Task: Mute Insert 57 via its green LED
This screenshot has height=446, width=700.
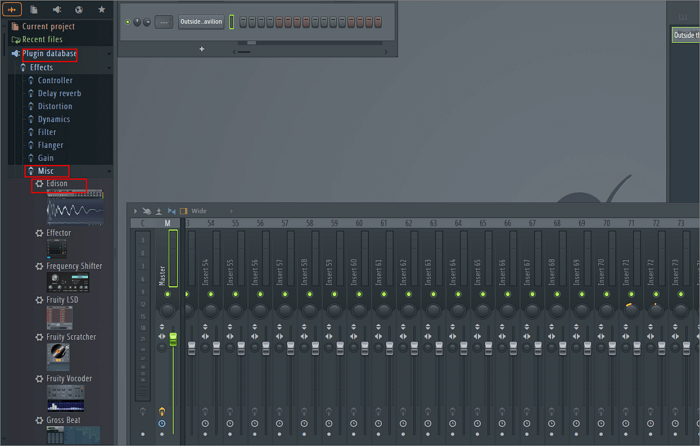Action: 285,294
